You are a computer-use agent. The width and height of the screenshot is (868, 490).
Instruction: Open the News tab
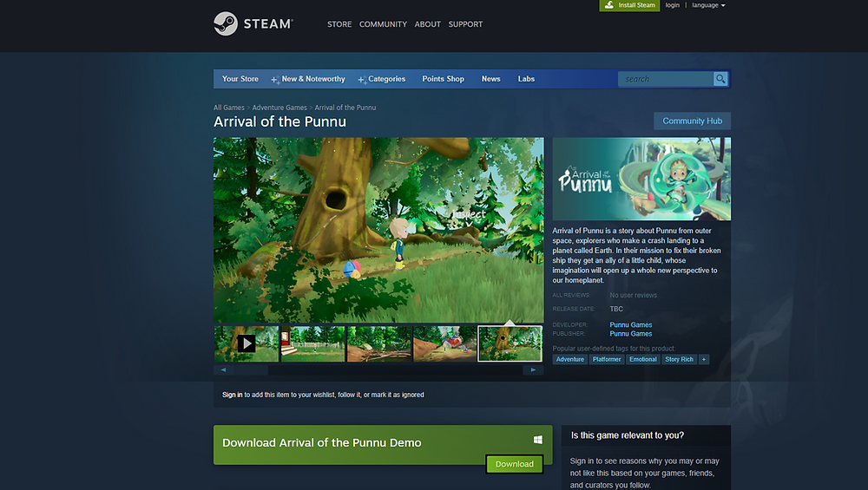click(x=491, y=79)
